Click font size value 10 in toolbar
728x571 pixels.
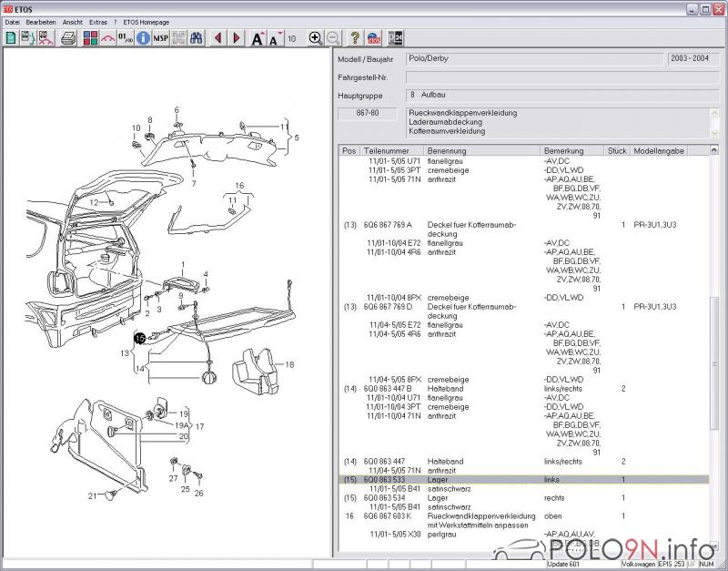click(291, 39)
